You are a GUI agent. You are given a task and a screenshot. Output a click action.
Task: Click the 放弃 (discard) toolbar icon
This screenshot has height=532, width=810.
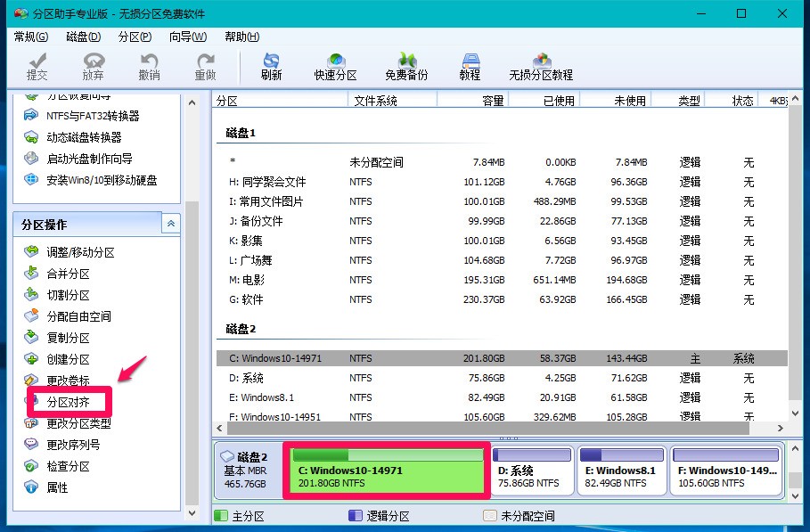tap(93, 67)
